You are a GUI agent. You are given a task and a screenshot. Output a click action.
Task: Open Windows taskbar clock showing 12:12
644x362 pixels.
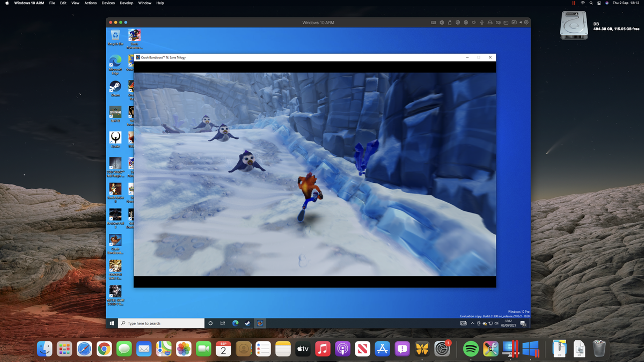coord(508,323)
